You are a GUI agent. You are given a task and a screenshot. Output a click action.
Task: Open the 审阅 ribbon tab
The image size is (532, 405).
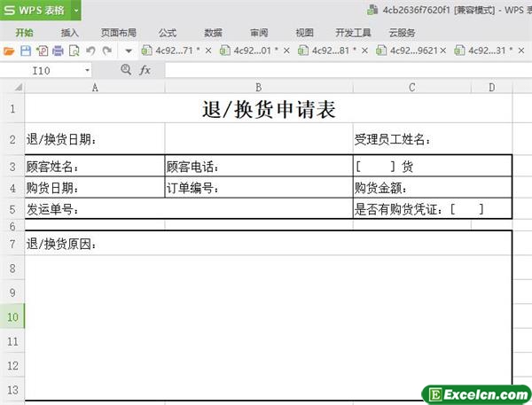tap(259, 33)
